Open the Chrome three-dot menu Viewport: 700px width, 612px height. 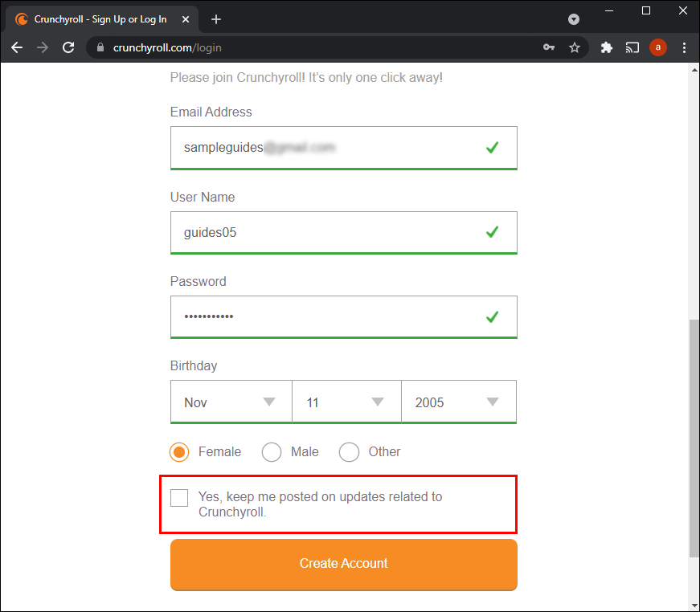[x=684, y=47]
